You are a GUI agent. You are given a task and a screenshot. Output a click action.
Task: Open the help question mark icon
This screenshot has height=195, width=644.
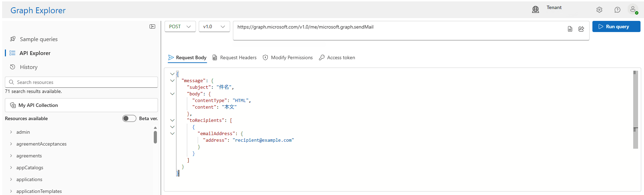point(617,10)
